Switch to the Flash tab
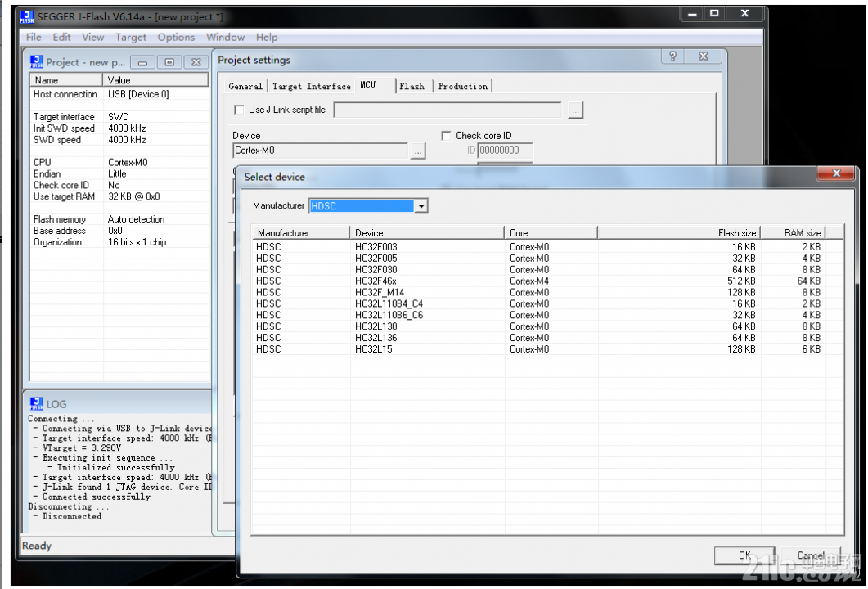Screen dimensions: 868x589 click(x=412, y=87)
